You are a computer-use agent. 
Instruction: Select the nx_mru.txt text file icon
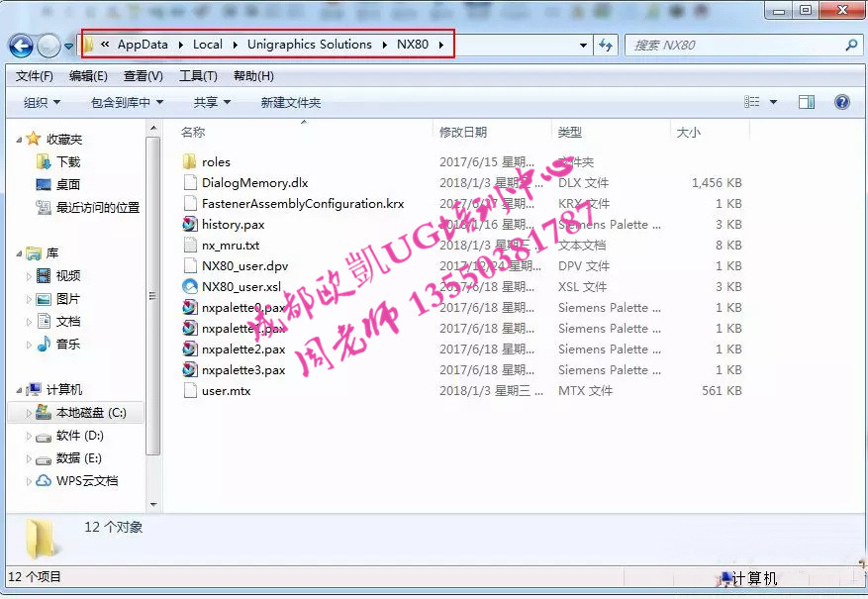[190, 245]
